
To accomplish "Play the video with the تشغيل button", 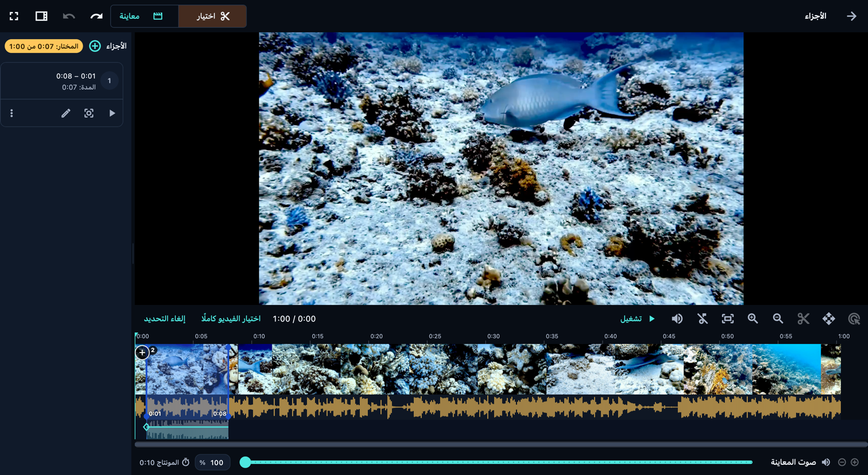I will pyautogui.click(x=637, y=319).
